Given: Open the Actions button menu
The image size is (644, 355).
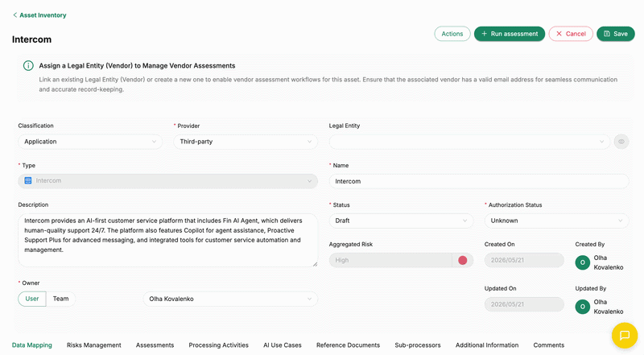Looking at the screenshot, I should [452, 34].
